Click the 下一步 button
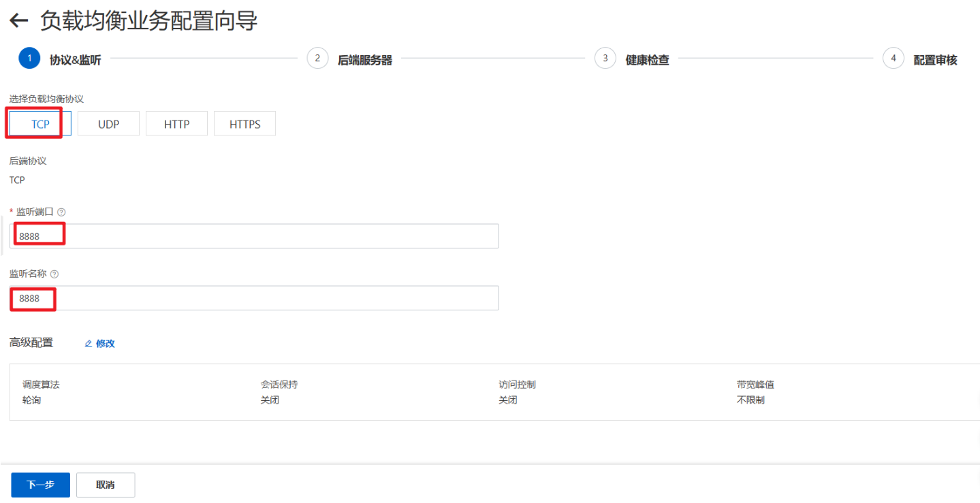This screenshot has height=503, width=980. [x=40, y=485]
